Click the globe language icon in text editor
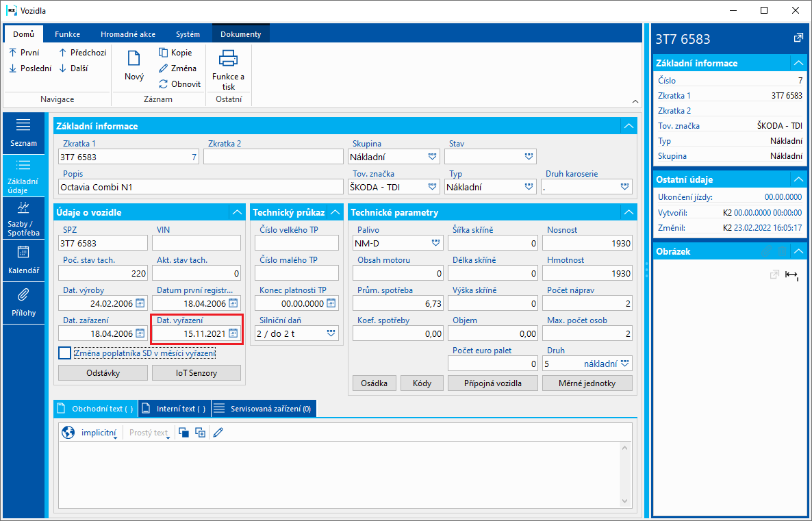 [68, 433]
